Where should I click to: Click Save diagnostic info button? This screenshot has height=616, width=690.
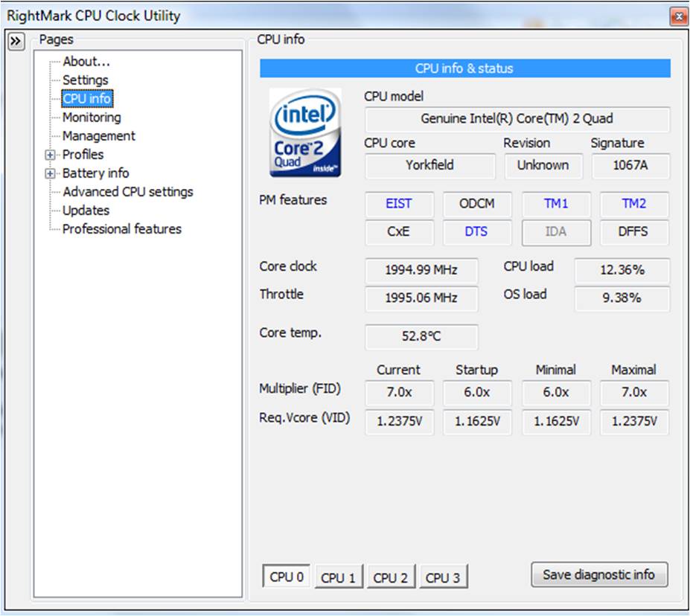coord(599,574)
